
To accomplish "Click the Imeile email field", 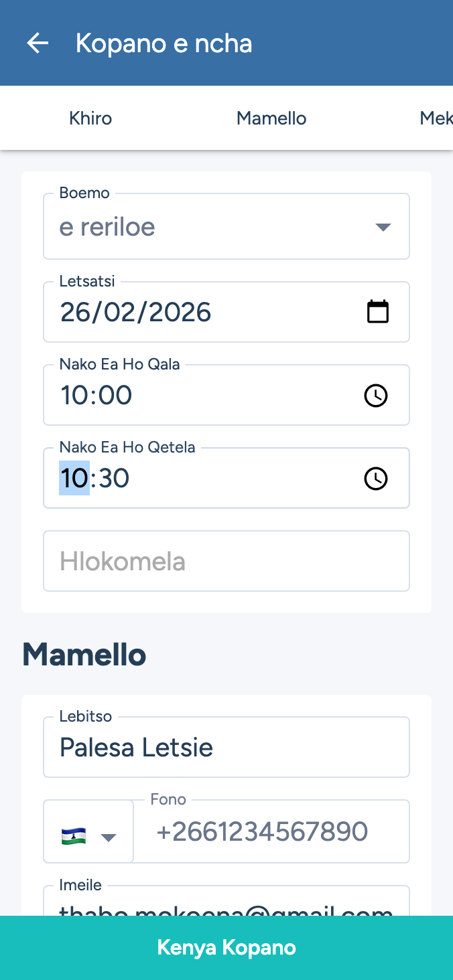I will [226, 904].
